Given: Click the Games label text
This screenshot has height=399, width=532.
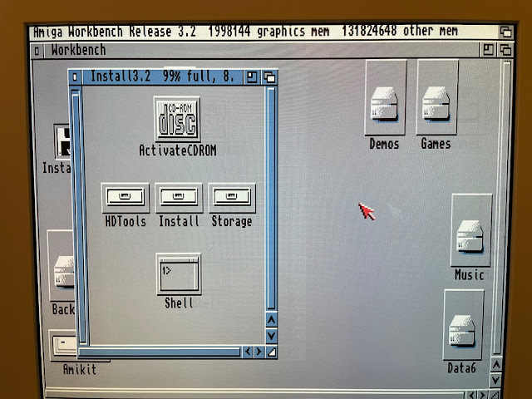Looking at the screenshot, I should tap(436, 144).
